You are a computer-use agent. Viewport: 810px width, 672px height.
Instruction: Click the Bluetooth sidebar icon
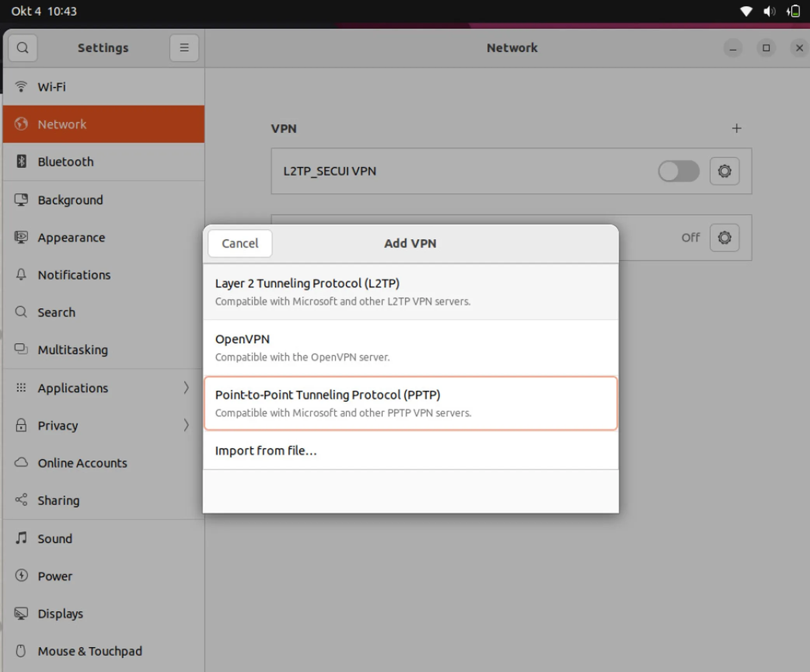tap(21, 161)
